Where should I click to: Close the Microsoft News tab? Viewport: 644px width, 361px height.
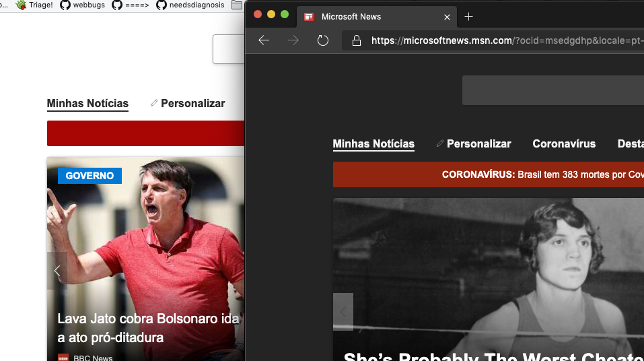tap(447, 17)
